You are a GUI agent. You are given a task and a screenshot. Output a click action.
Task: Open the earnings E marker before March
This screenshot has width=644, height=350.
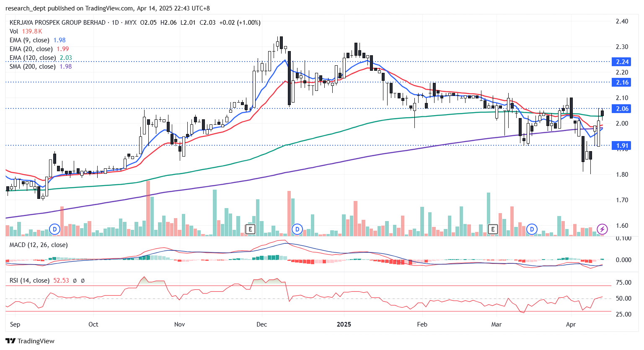(493, 229)
